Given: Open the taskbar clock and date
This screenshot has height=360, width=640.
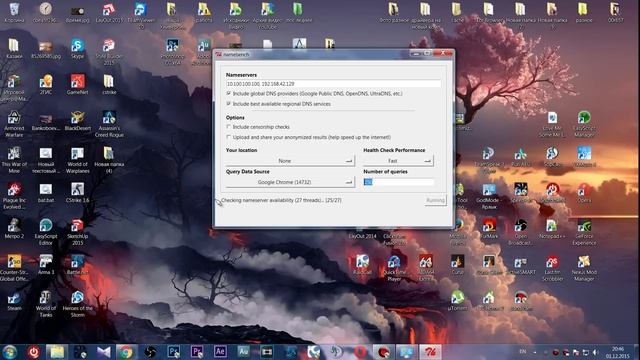Looking at the screenshot, I should click(x=618, y=352).
